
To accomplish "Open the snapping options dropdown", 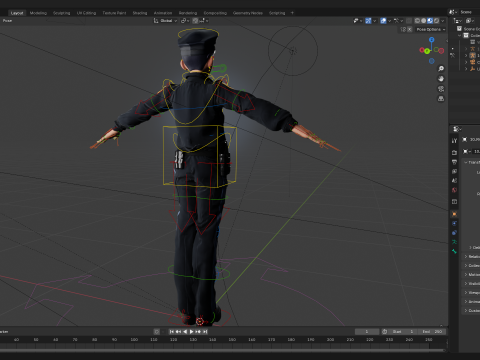I will click(x=203, y=21).
